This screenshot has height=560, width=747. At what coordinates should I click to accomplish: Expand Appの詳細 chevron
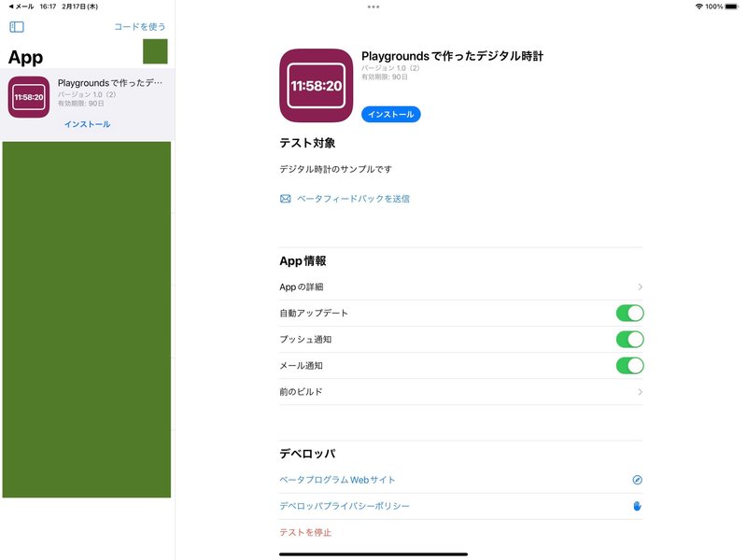coord(640,287)
